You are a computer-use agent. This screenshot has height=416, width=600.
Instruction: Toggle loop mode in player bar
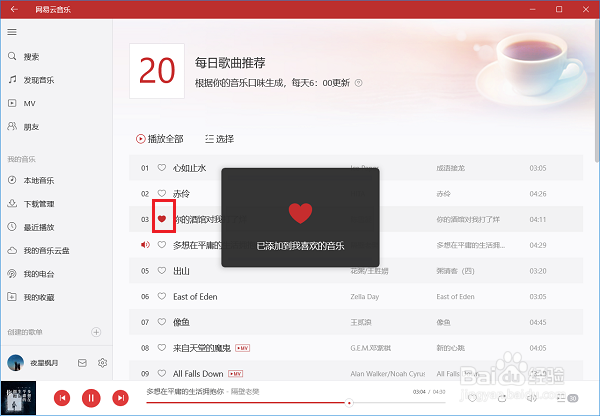coord(502,398)
